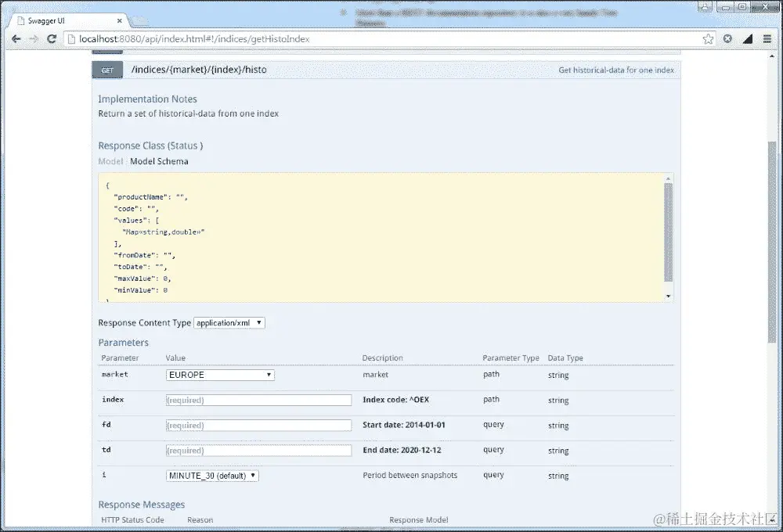Click the 'Parameter Type' column header
Viewport: 783px width, 532px height.
click(x=511, y=358)
